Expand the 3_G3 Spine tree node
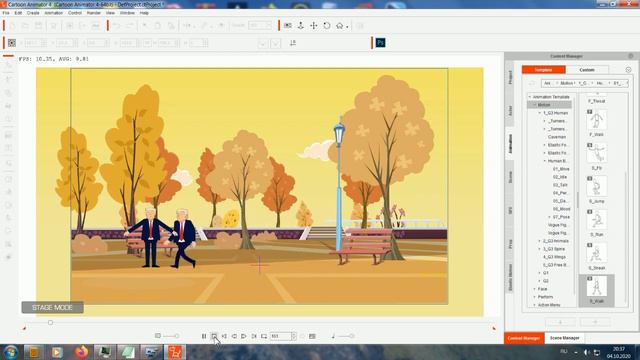 pyautogui.click(x=540, y=249)
